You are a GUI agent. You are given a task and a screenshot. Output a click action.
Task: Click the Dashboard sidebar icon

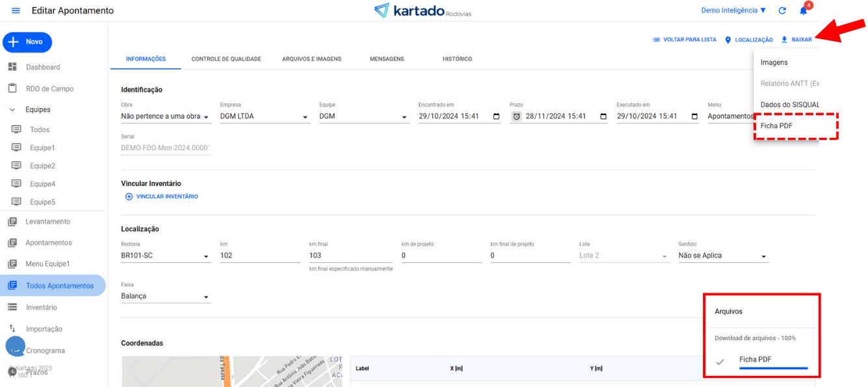(12, 67)
